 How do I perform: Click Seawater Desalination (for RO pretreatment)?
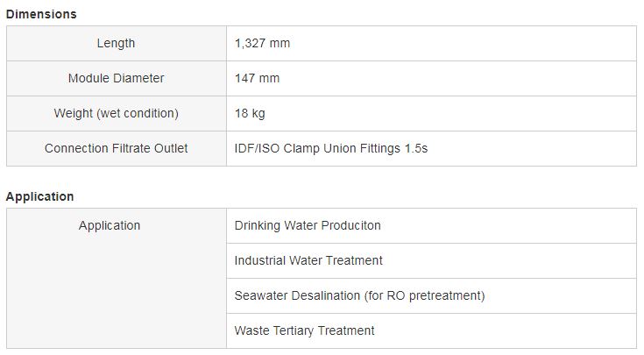pyautogui.click(x=359, y=295)
